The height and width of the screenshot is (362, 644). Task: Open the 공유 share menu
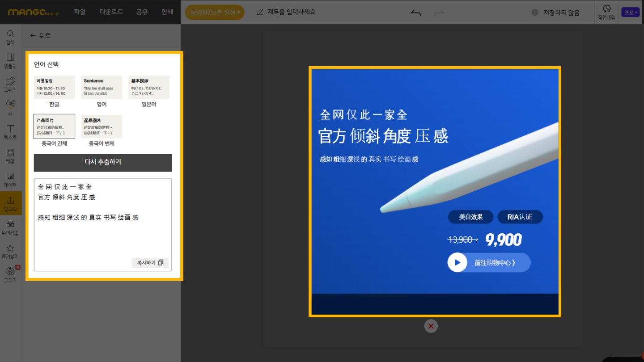[x=142, y=12]
